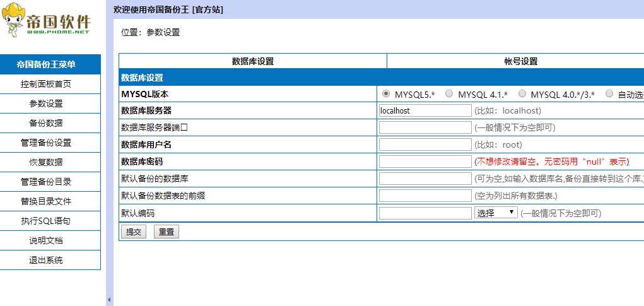
Task: Focus the 数据库服务器 field containing localhost
Action: (425, 110)
